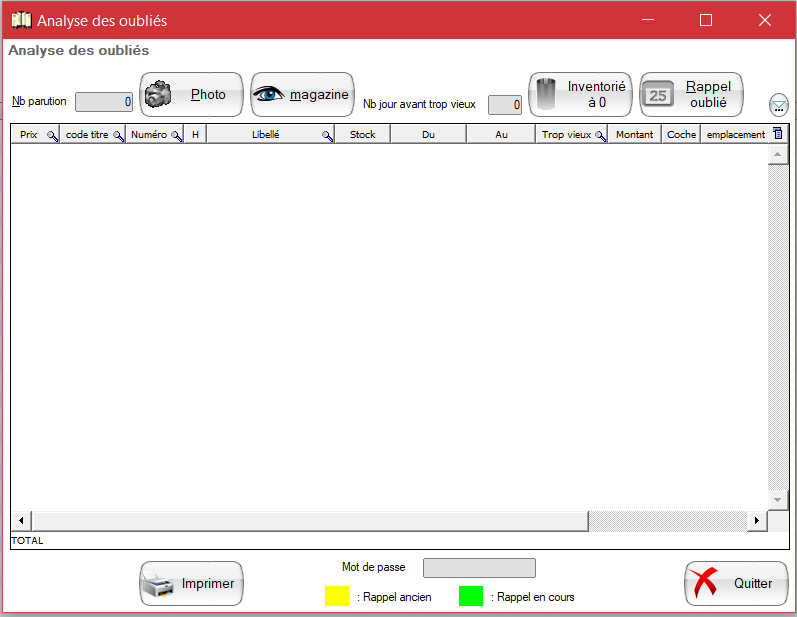This screenshot has width=797, height=617.
Task: Sort by the Stock column header
Action: click(x=362, y=134)
